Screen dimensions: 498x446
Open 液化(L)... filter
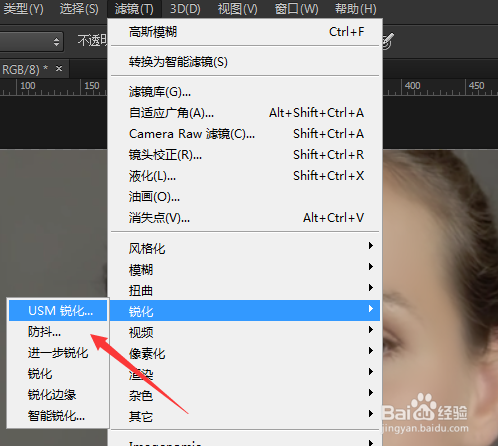[x=246, y=176]
